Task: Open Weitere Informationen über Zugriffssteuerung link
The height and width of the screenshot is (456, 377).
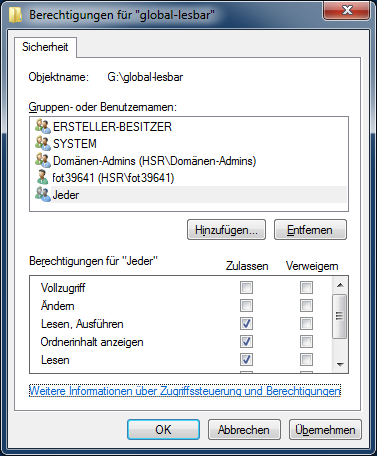Action: coord(185,391)
